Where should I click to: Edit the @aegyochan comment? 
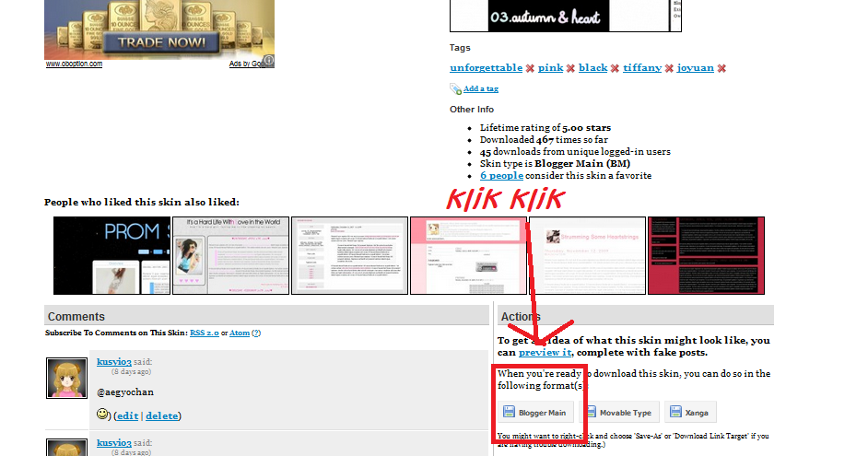tap(127, 415)
